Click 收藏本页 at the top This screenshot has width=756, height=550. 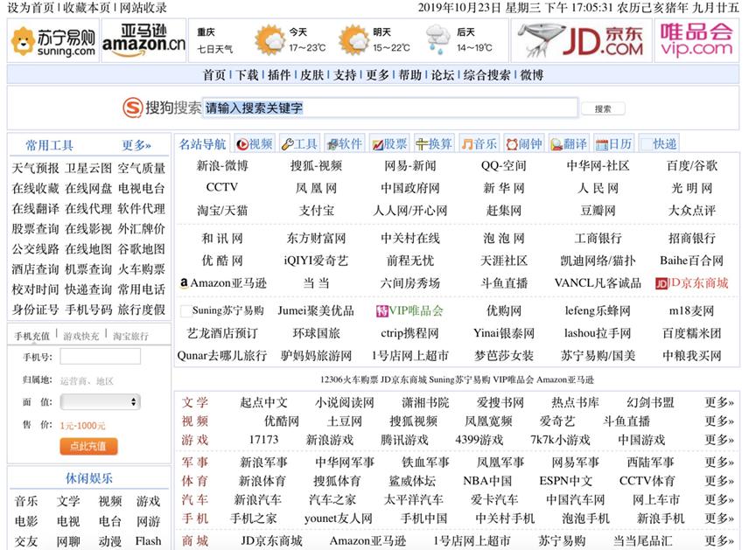coord(87,8)
